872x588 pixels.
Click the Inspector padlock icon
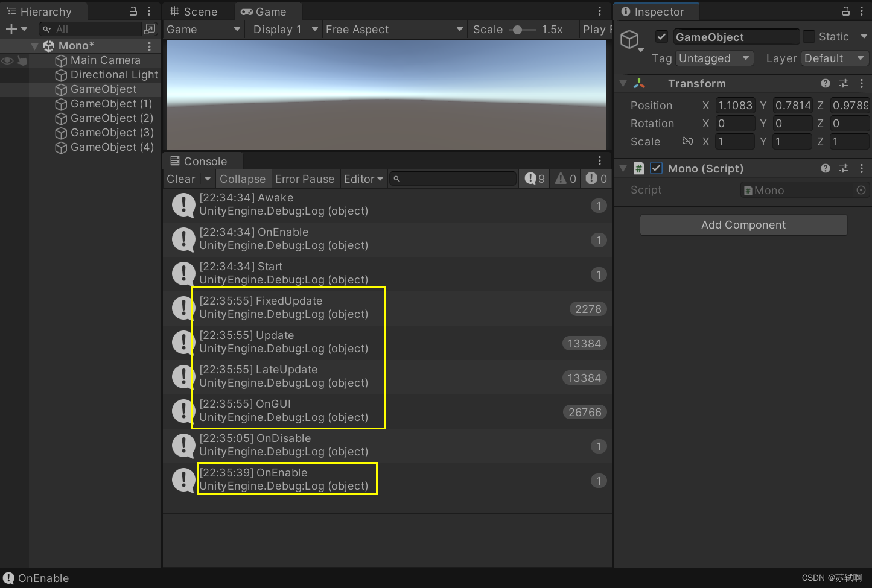[846, 11]
